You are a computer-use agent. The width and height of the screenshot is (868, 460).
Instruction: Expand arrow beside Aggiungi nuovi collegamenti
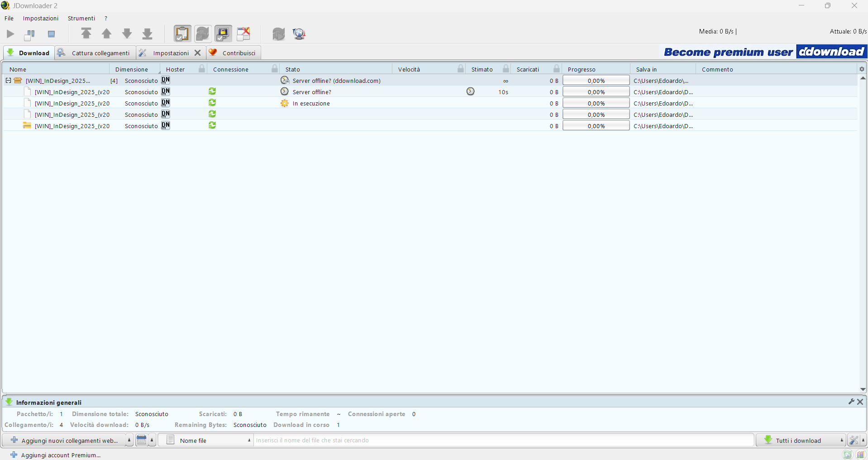pyautogui.click(x=129, y=440)
